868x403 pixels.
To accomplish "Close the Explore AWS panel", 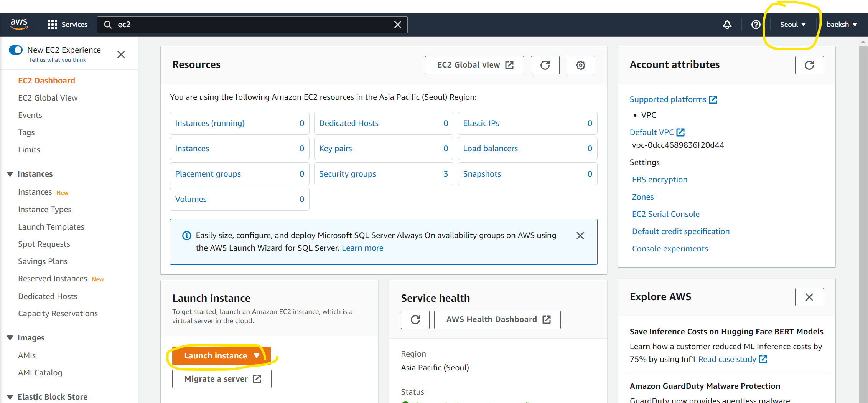I will [809, 297].
